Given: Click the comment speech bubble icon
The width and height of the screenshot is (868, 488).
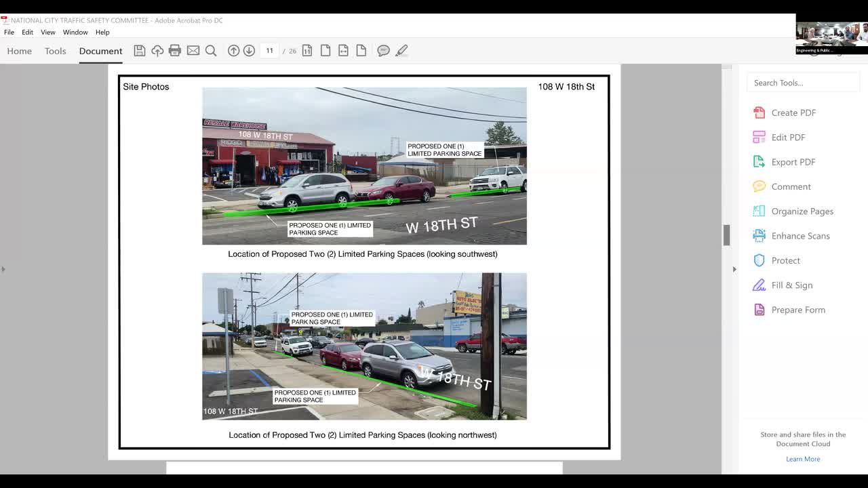Looking at the screenshot, I should (x=383, y=51).
